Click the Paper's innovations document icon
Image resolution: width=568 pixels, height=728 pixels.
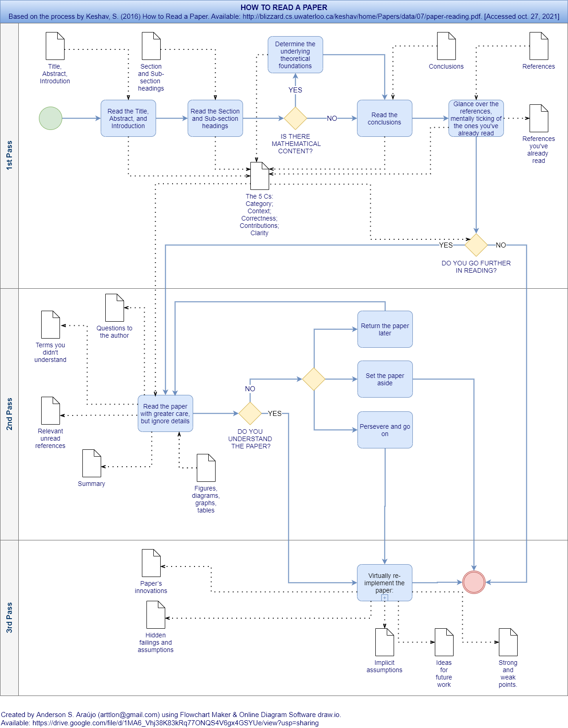click(x=151, y=563)
